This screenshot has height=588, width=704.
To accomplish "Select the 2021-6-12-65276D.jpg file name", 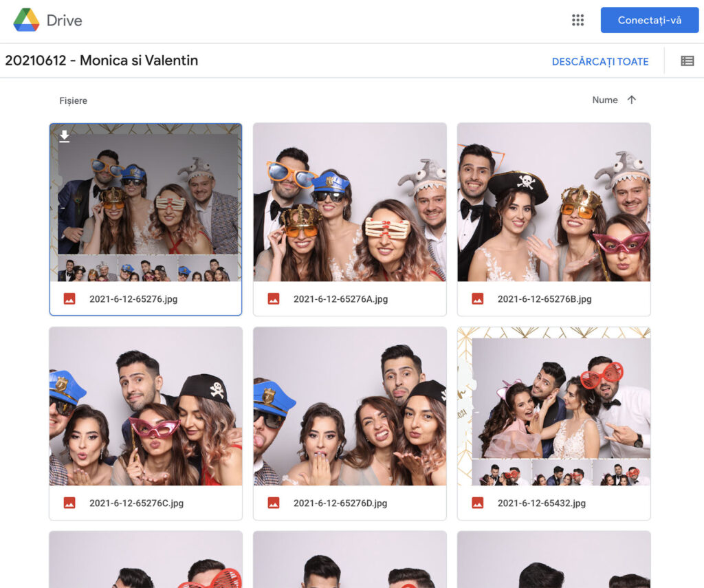I will 340,503.
